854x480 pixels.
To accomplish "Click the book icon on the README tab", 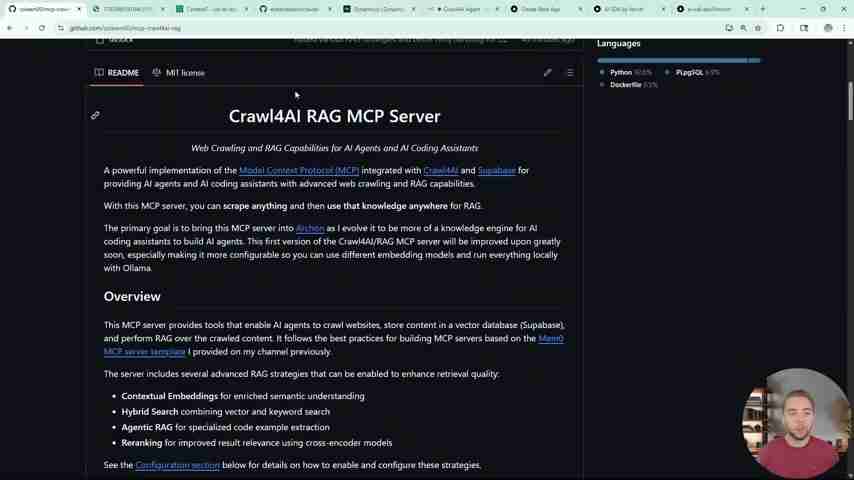I will click(x=99, y=72).
